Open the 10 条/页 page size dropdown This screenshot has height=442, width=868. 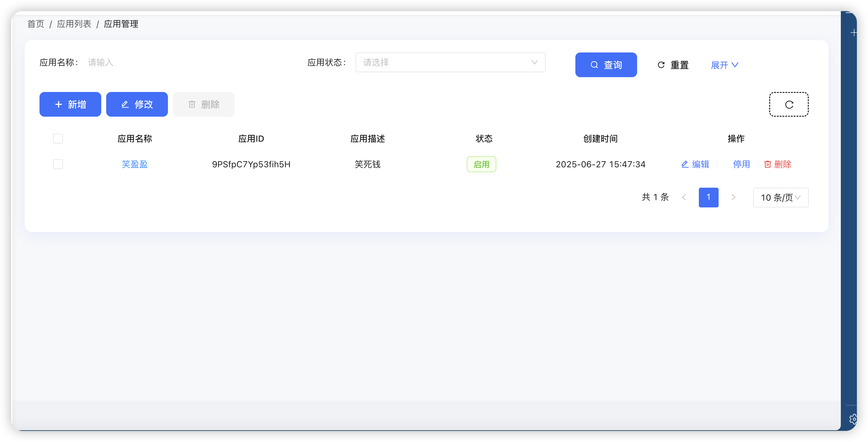point(780,198)
